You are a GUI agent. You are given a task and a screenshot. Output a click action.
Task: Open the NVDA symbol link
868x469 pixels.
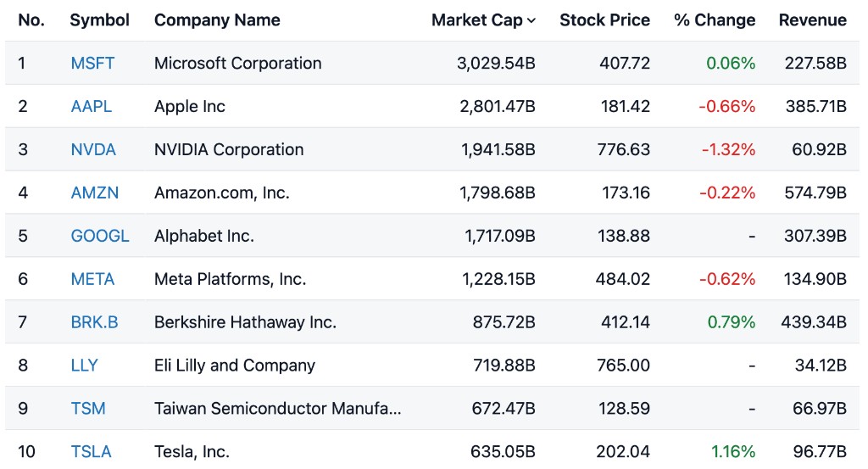click(93, 150)
